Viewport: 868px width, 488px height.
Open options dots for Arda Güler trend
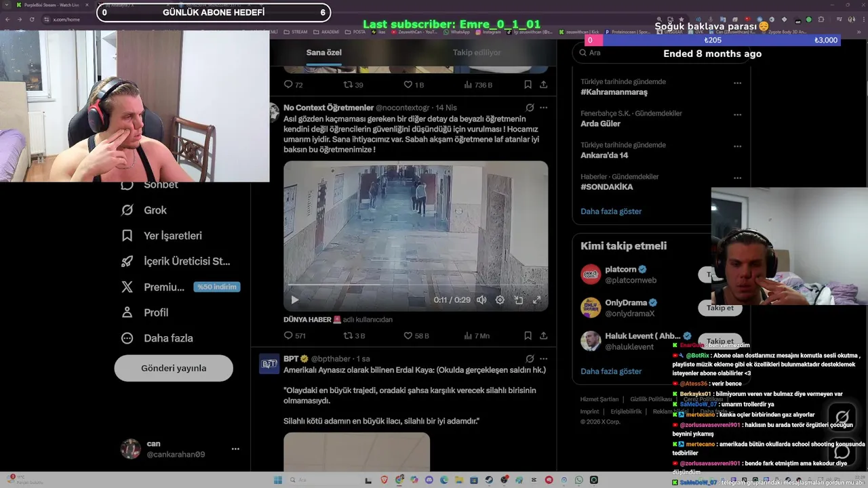point(737,114)
